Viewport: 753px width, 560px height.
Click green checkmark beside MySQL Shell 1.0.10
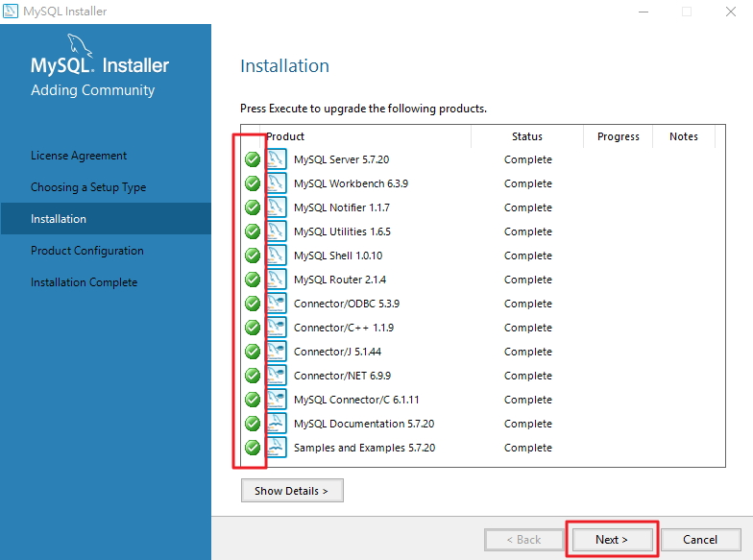tap(253, 256)
